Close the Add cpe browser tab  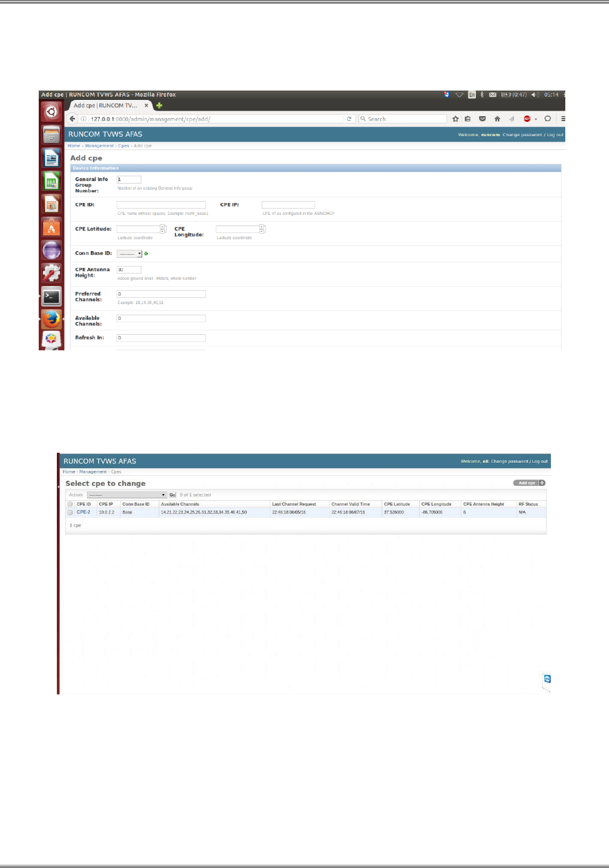click(x=146, y=106)
